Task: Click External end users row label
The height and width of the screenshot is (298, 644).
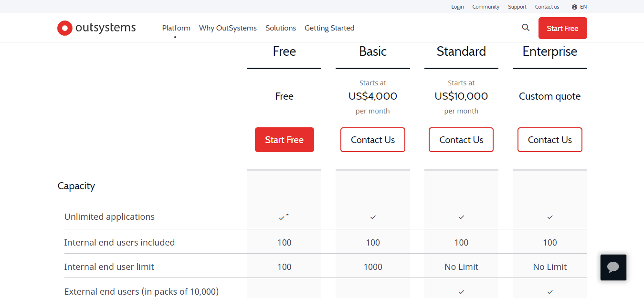Action: pyautogui.click(x=141, y=291)
